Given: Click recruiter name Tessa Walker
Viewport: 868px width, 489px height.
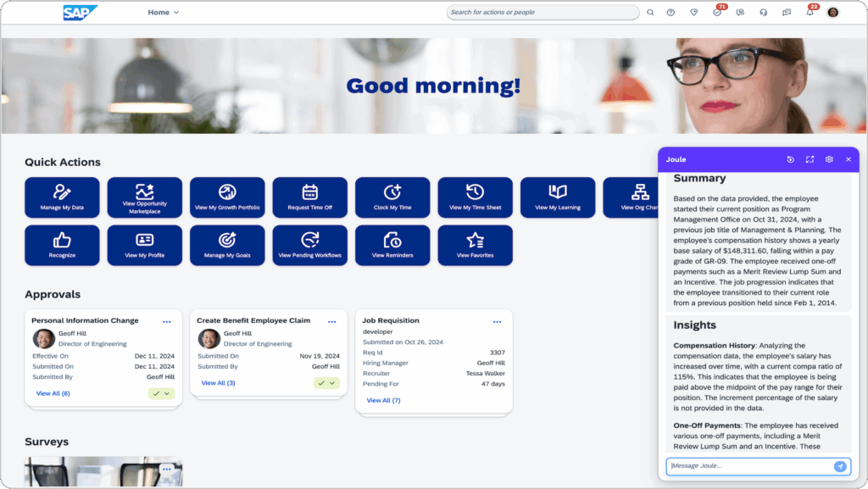Looking at the screenshot, I should pos(486,374).
